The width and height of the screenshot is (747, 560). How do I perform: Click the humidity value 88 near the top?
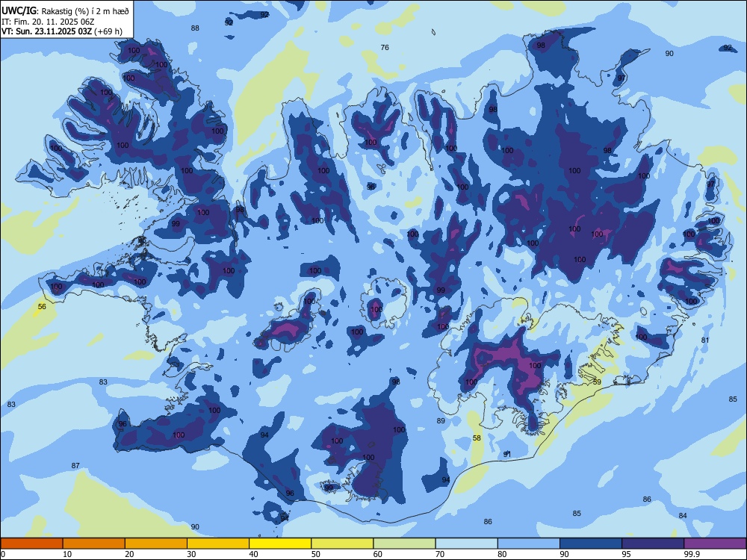(195, 28)
